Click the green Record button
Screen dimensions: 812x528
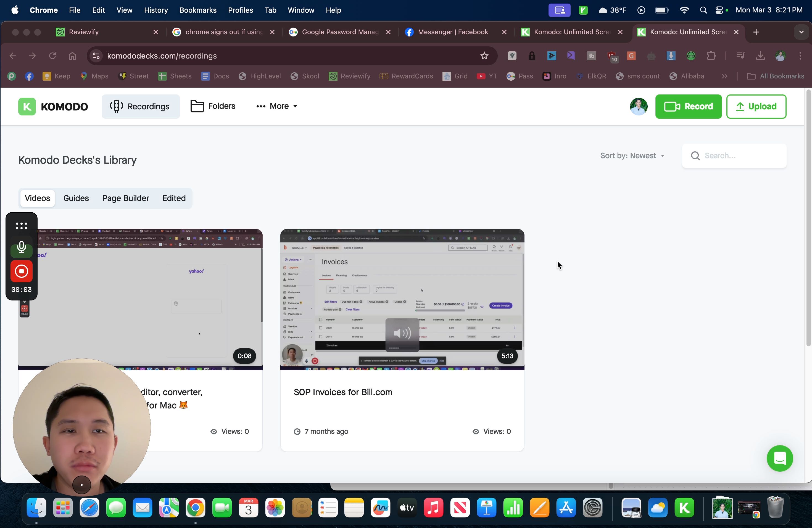tap(688, 106)
